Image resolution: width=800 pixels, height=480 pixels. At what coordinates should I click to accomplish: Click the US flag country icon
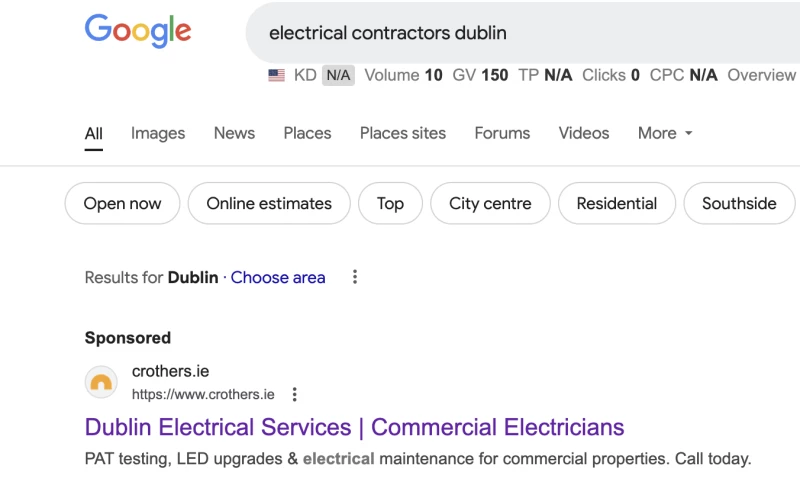click(x=277, y=75)
